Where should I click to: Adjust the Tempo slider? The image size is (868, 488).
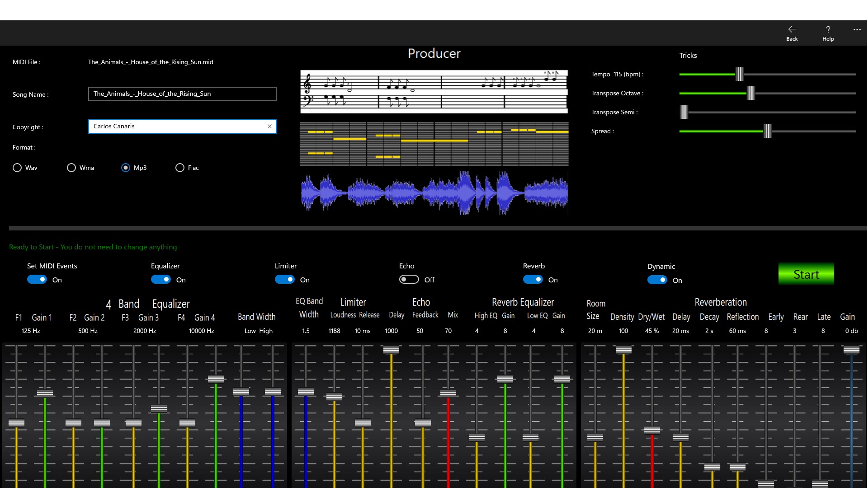pos(740,74)
